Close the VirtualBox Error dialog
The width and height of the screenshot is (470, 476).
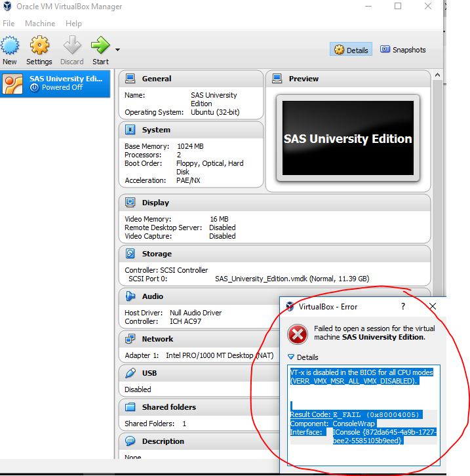pyautogui.click(x=433, y=306)
